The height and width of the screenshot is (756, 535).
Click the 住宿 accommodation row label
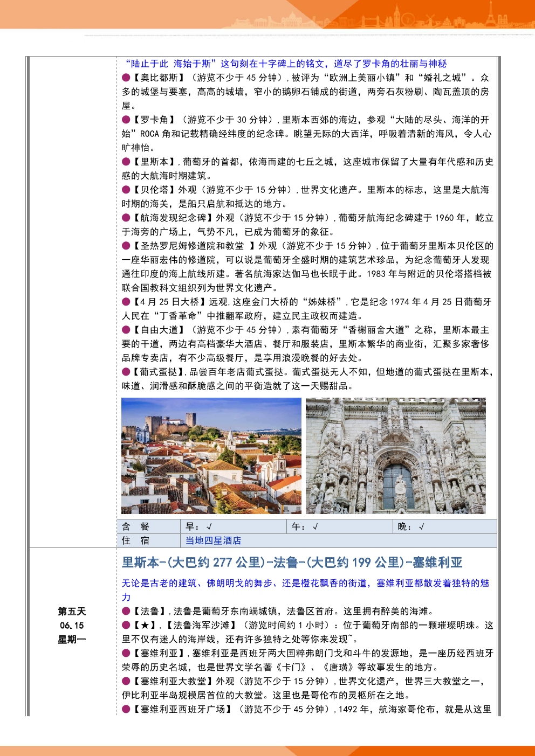coord(135,540)
